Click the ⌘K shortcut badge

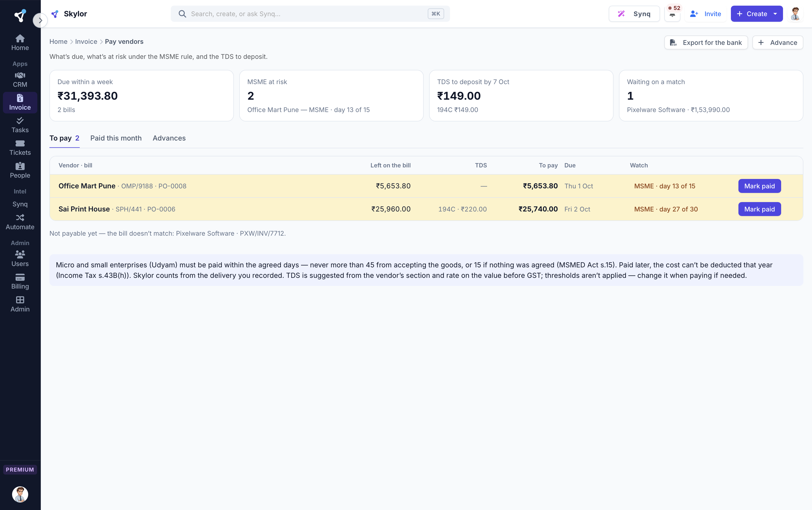click(x=436, y=14)
